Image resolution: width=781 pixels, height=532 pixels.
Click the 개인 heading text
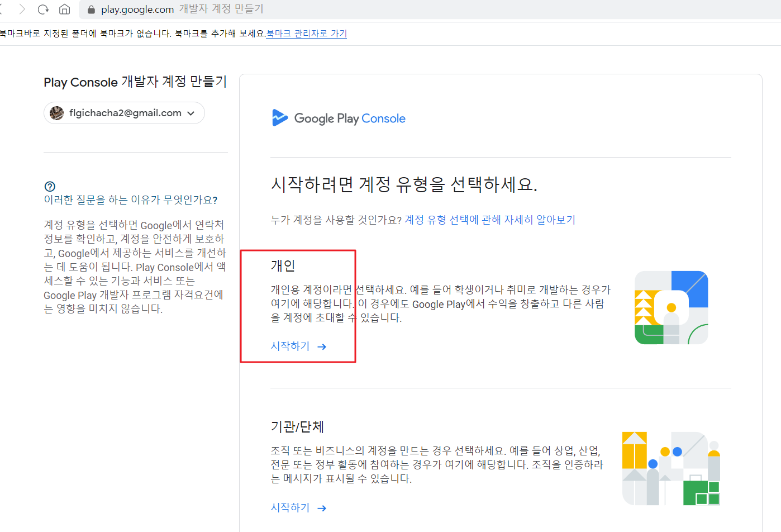(x=283, y=265)
